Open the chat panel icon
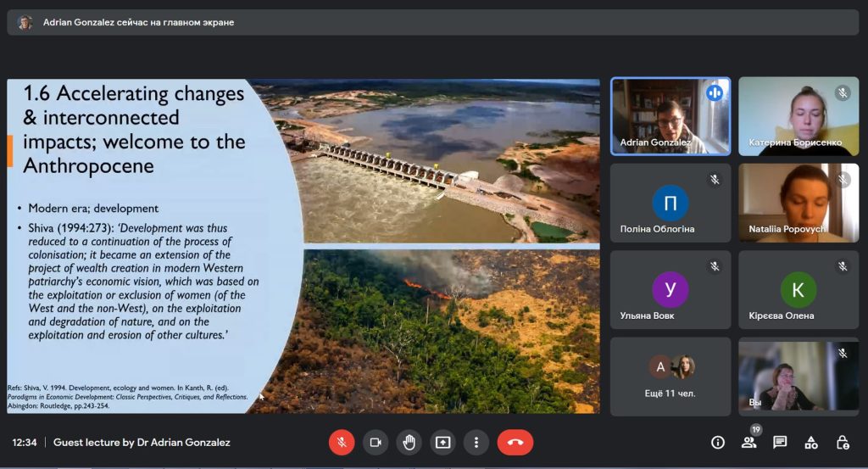 pos(780,442)
